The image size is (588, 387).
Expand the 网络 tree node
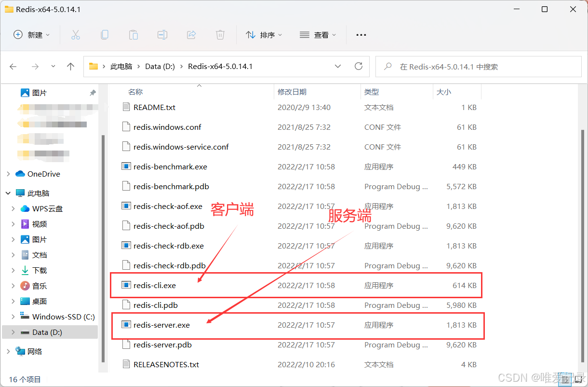(8, 351)
